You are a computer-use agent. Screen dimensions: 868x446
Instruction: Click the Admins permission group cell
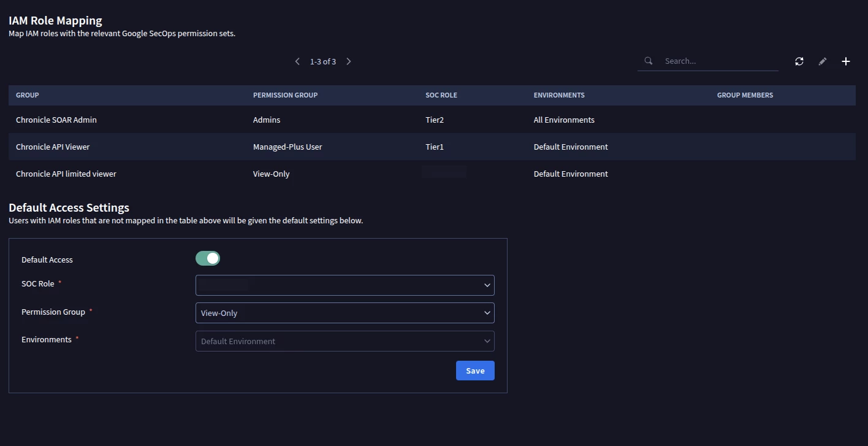[x=267, y=120]
